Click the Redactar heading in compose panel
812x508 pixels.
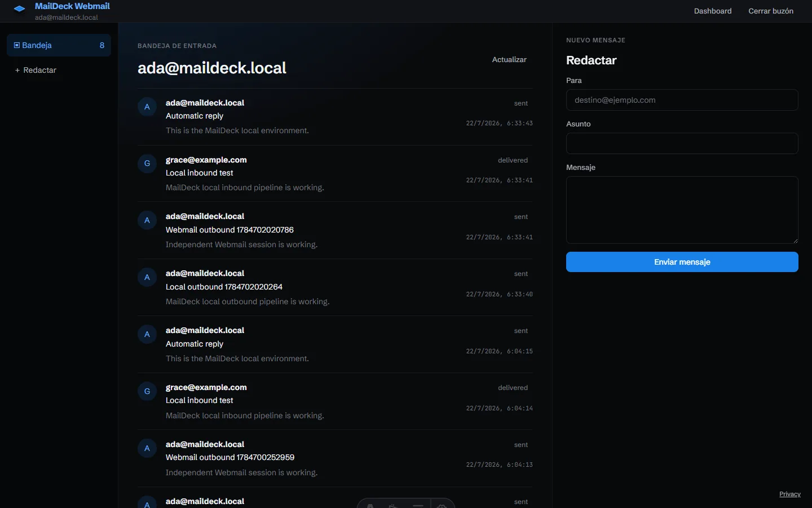[591, 60]
